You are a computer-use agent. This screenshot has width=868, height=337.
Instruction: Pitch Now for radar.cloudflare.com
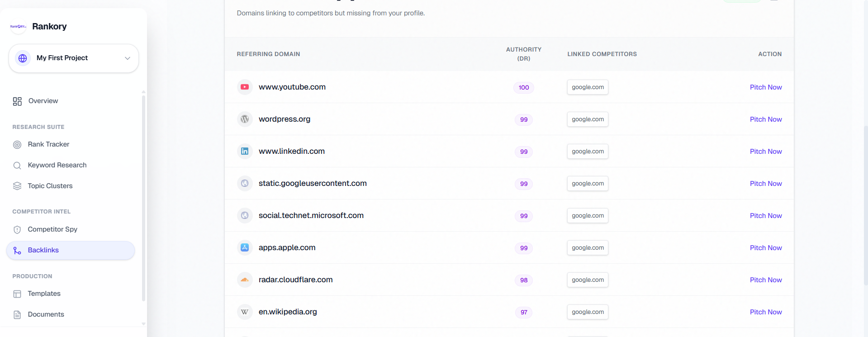[x=766, y=280]
